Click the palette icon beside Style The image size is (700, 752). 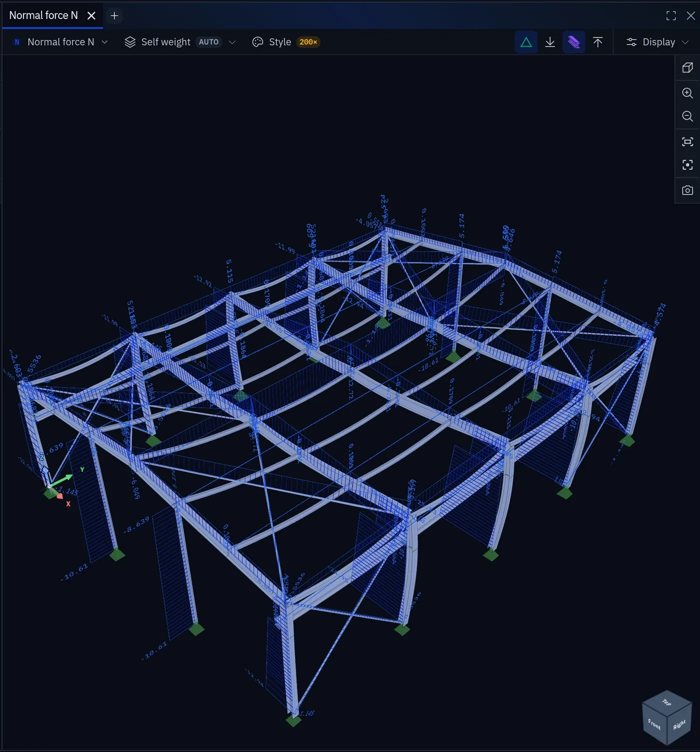[x=257, y=42]
